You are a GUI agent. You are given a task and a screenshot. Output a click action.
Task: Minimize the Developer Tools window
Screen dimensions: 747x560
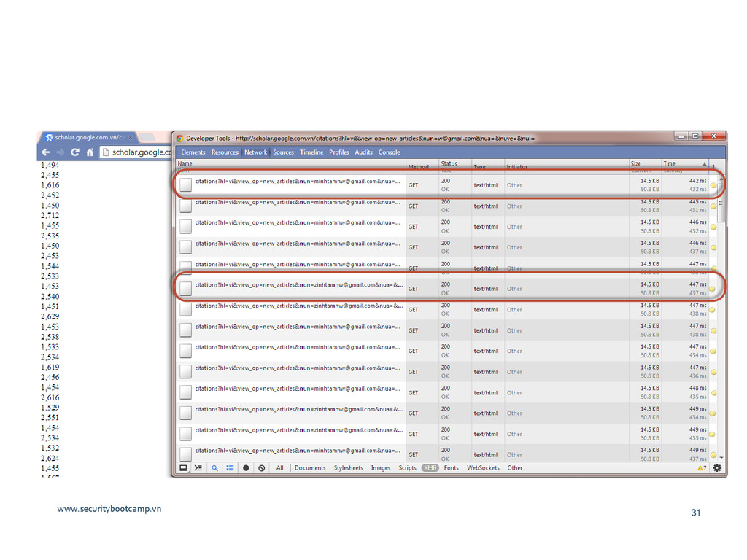(x=681, y=136)
